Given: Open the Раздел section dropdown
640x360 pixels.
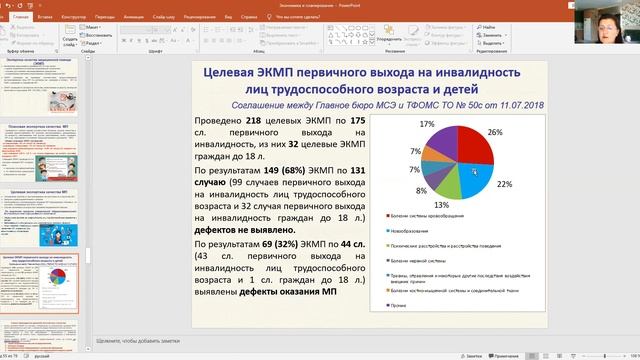Looking at the screenshot, I should (x=91, y=43).
